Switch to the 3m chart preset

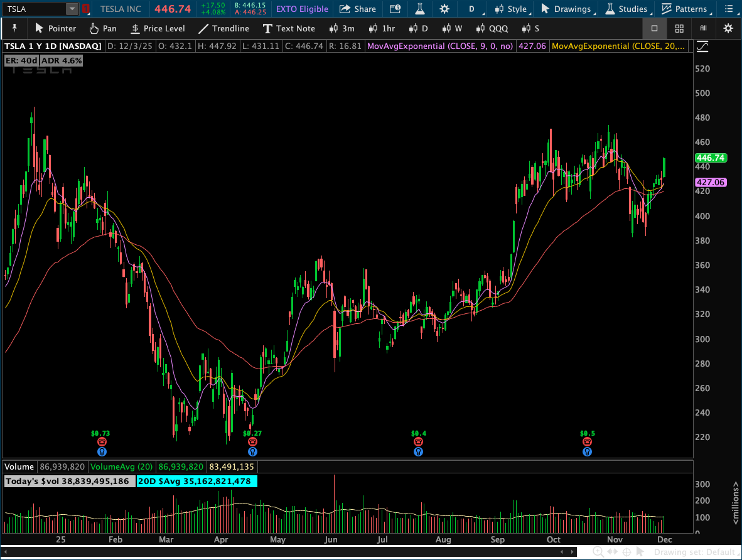click(342, 28)
